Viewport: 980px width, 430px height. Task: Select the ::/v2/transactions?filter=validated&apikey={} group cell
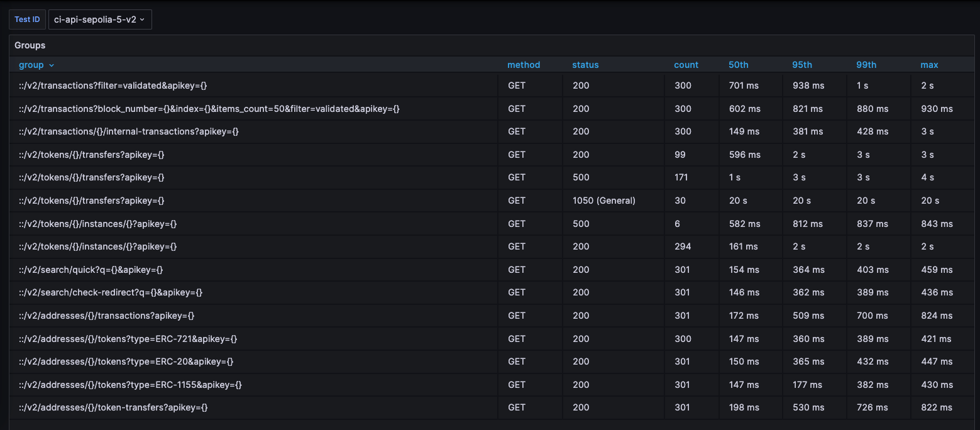coord(253,85)
